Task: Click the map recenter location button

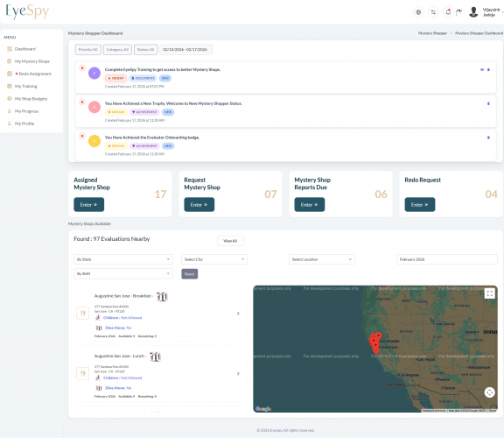Action: [x=489, y=392]
